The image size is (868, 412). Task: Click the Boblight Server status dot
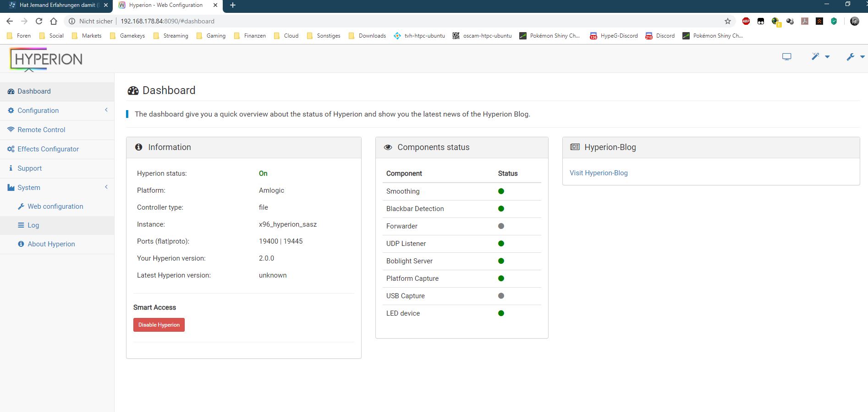(x=501, y=261)
